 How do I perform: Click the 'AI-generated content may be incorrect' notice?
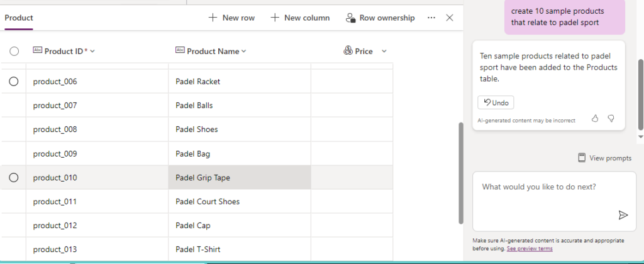[x=526, y=120]
